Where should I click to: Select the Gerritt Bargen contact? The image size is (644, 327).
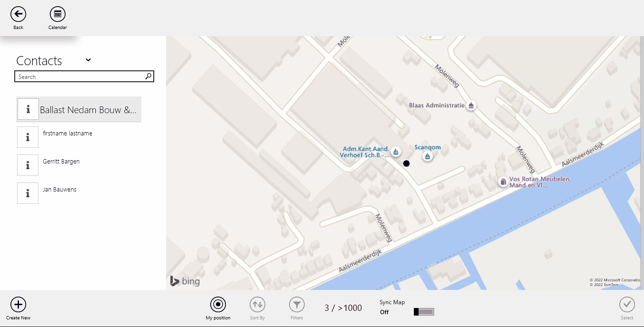(x=61, y=162)
